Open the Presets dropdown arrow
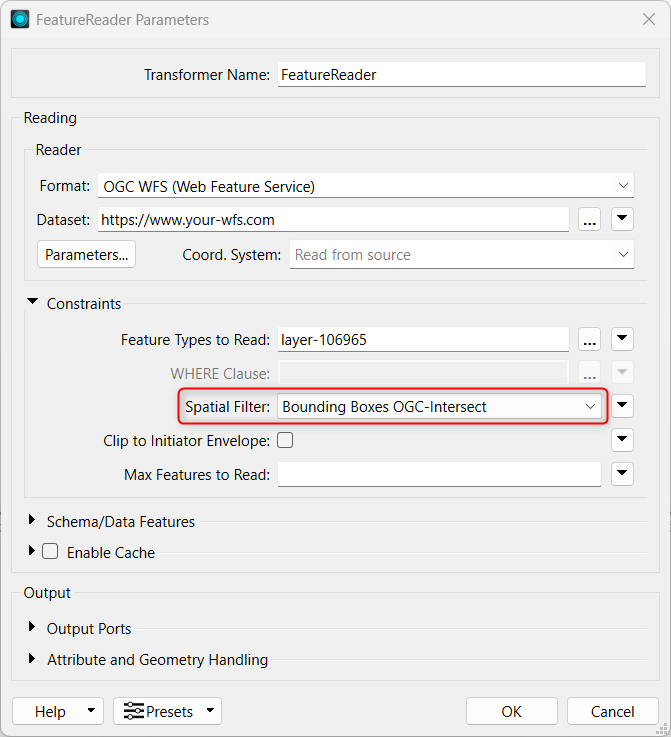671x737 pixels. (x=211, y=711)
